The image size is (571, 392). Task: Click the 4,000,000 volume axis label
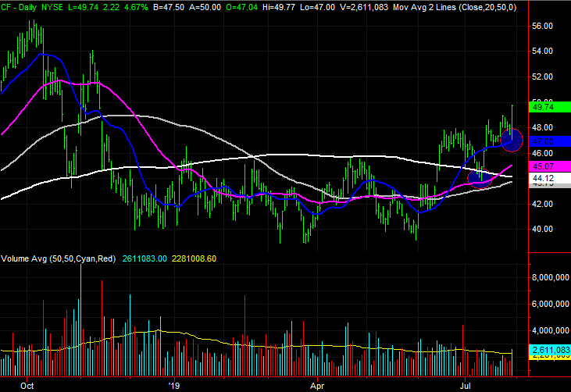(550, 330)
